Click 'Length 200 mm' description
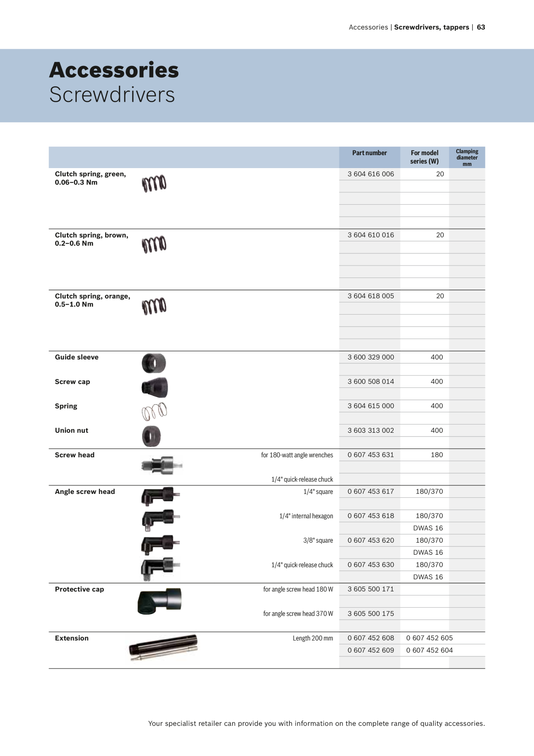Screen dimensions: 534x756 pyautogui.click(x=313, y=638)
